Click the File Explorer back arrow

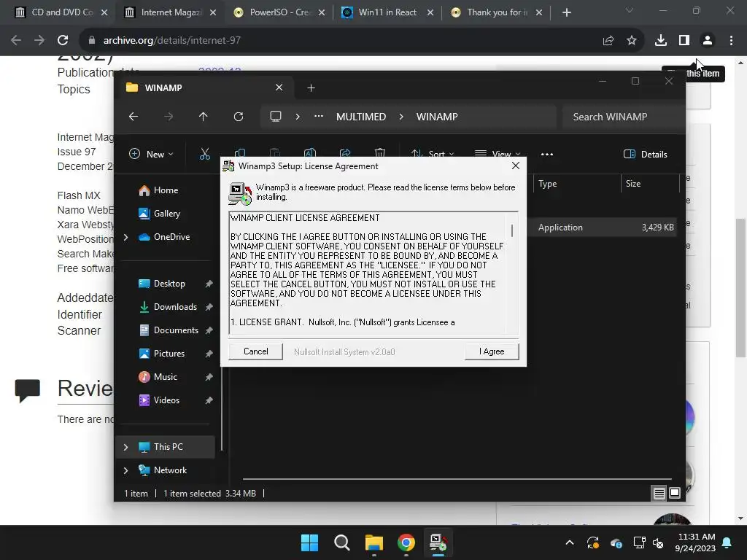[133, 117]
